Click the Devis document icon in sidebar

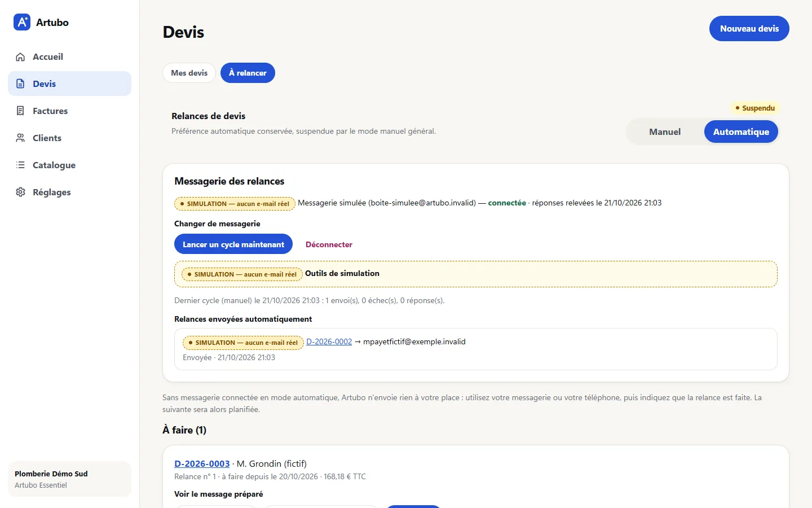[20, 84]
